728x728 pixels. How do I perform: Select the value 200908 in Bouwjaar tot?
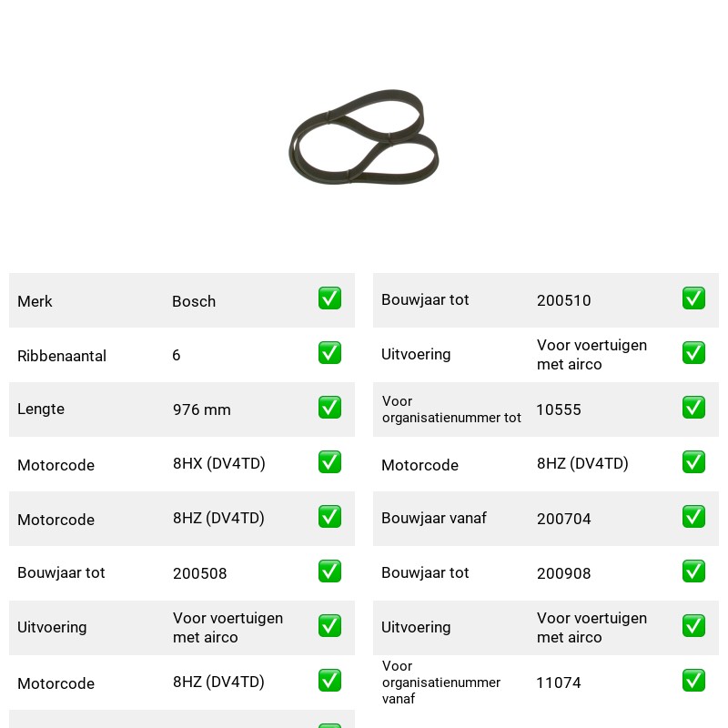(x=563, y=573)
